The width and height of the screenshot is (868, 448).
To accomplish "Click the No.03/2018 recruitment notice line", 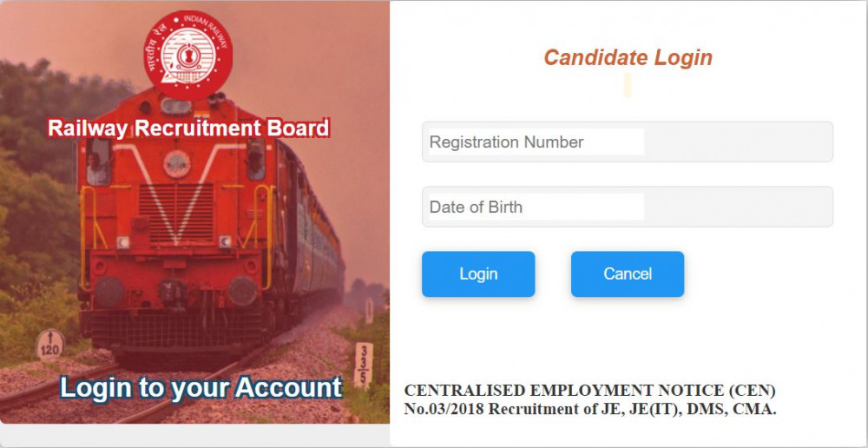I will coord(590,410).
